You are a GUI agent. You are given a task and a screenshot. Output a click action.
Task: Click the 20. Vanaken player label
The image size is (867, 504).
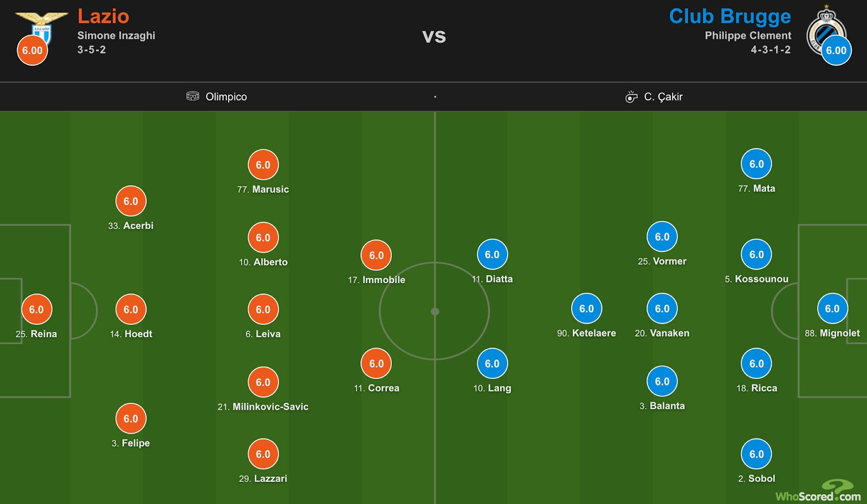[662, 333]
